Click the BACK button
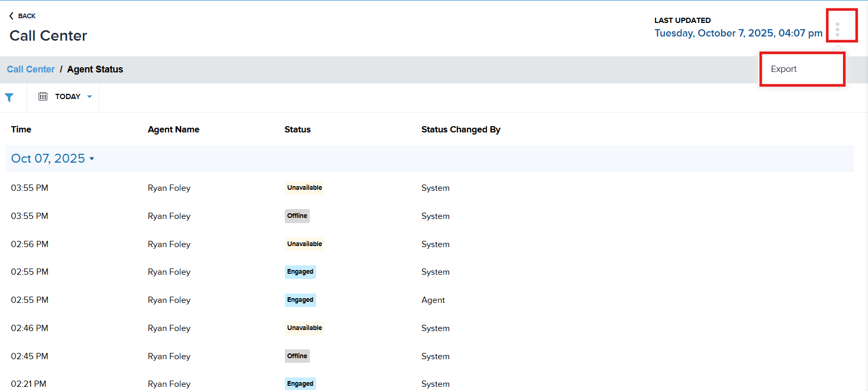 point(22,16)
